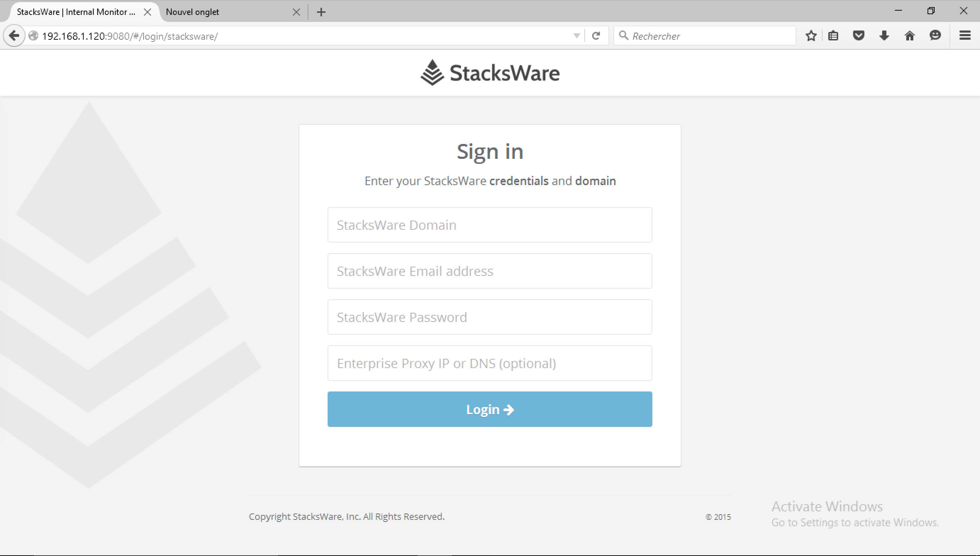Click the Login button
Screen dimensions: 980x556
[x=490, y=409]
